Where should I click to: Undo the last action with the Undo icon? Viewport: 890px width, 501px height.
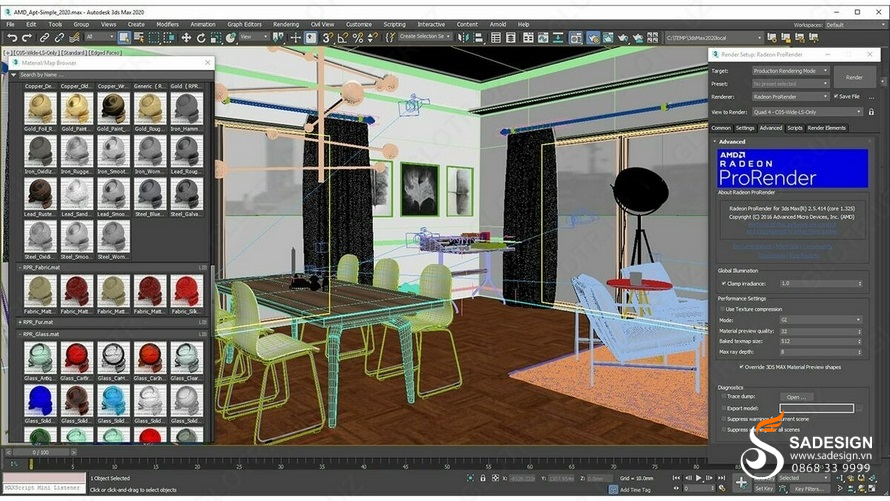(x=12, y=38)
